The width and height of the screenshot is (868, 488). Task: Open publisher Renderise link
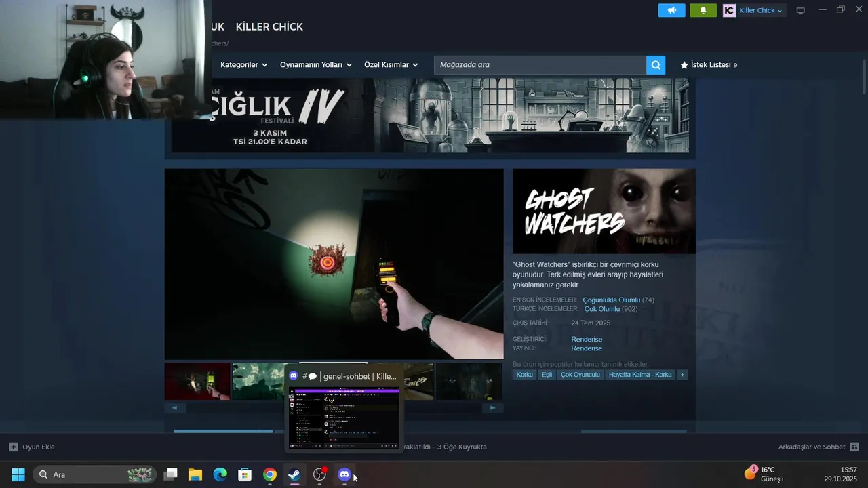click(x=587, y=348)
